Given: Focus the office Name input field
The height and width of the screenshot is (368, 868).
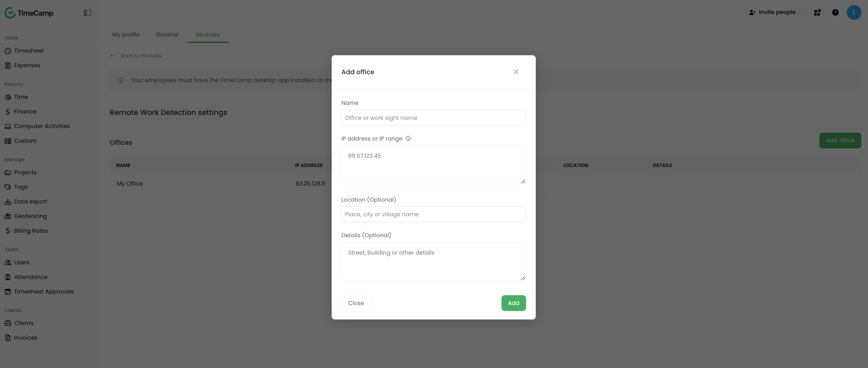Looking at the screenshot, I should click(x=433, y=117).
